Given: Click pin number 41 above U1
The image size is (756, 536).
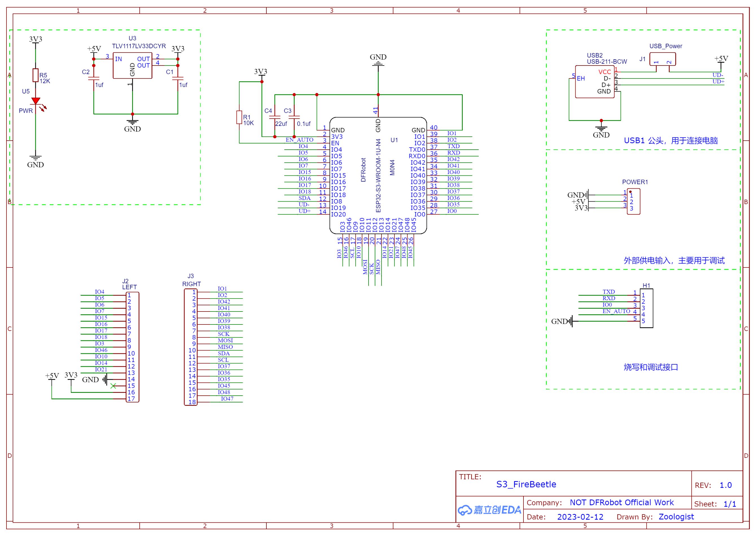Looking at the screenshot, I should (375, 111).
